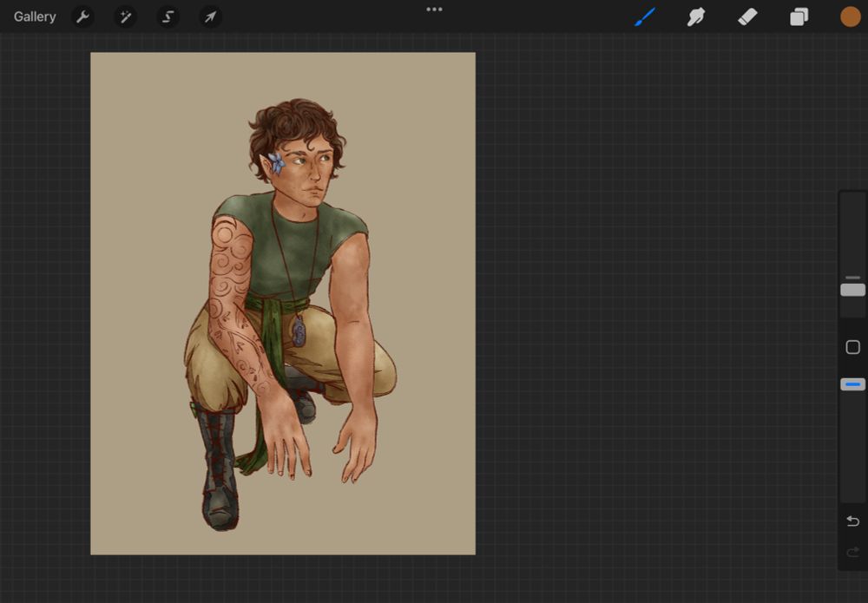Activate the Selection tool

168,16
